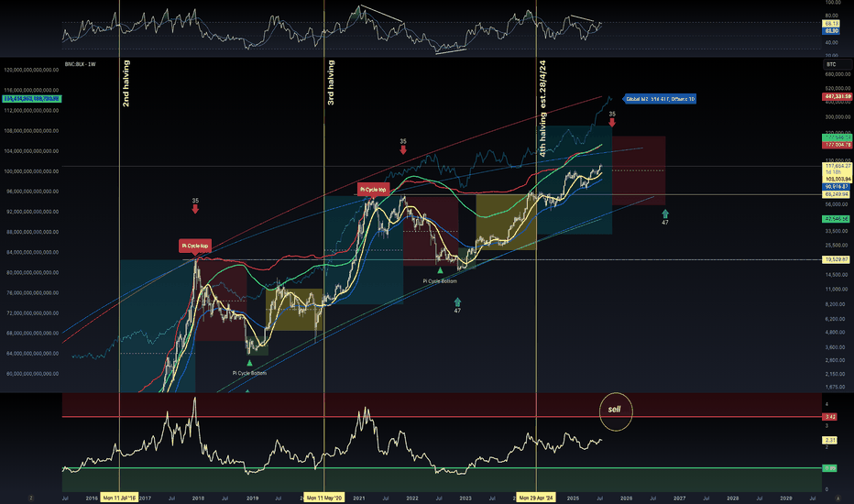This screenshot has width=854, height=504.
Task: Select the BNC:BLX 1W symbol label
Action: click(80, 64)
